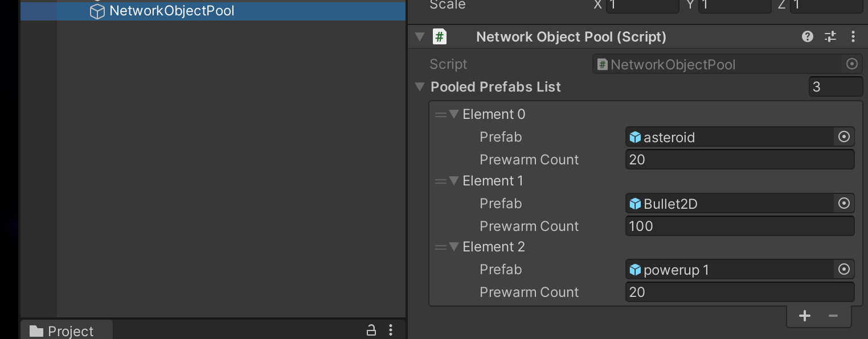Screen dimensions: 868x339
Task: Open component presets for Network Object Pool
Action: (830, 37)
